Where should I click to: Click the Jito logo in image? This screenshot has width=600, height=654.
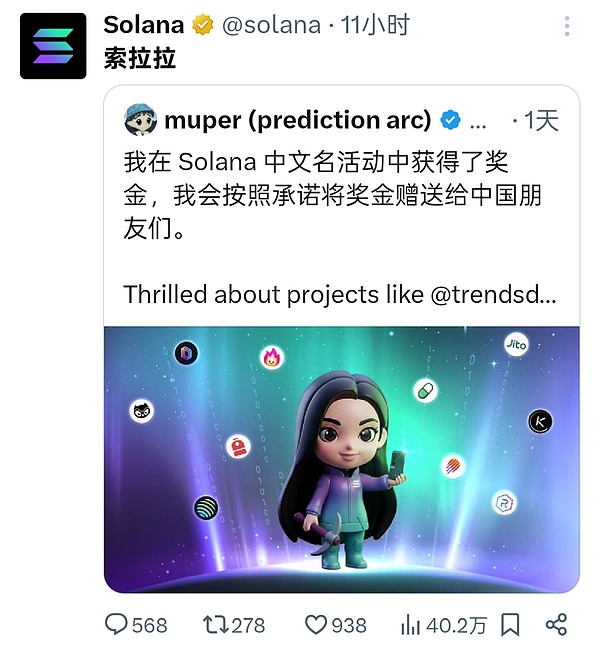tap(516, 345)
